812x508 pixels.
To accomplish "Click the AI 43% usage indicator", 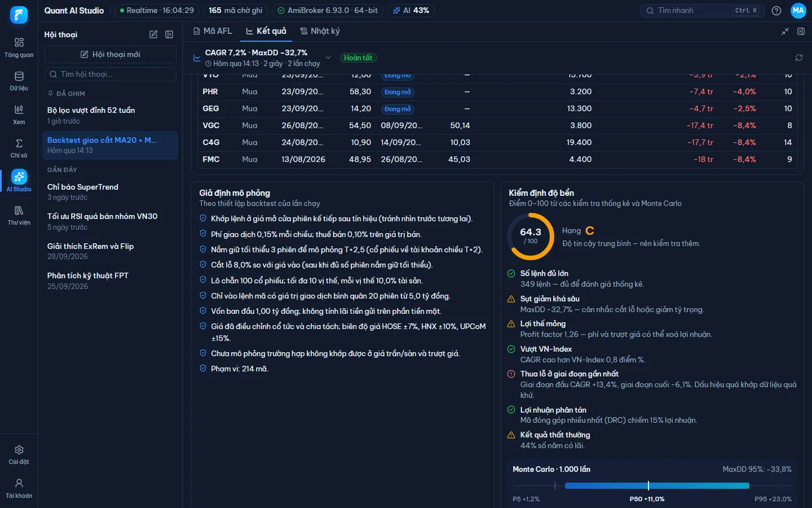I will coord(411,11).
